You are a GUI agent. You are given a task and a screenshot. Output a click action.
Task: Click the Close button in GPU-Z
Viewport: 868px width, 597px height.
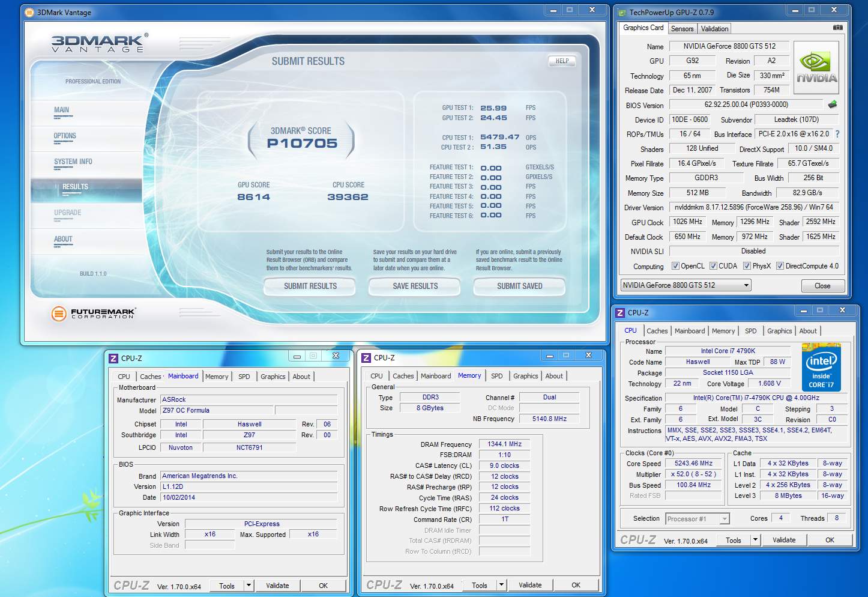coord(822,286)
